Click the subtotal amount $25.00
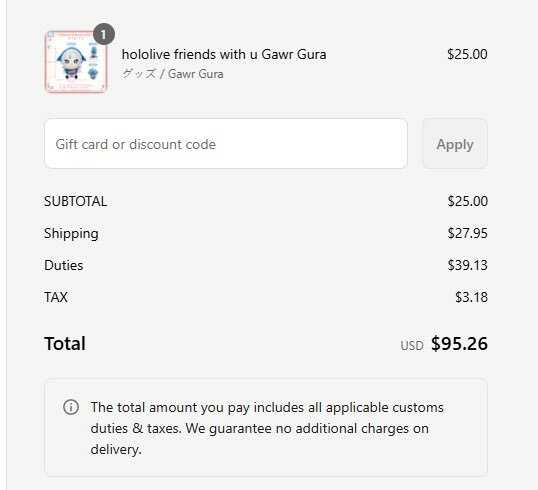The height and width of the screenshot is (490, 538). tap(467, 201)
